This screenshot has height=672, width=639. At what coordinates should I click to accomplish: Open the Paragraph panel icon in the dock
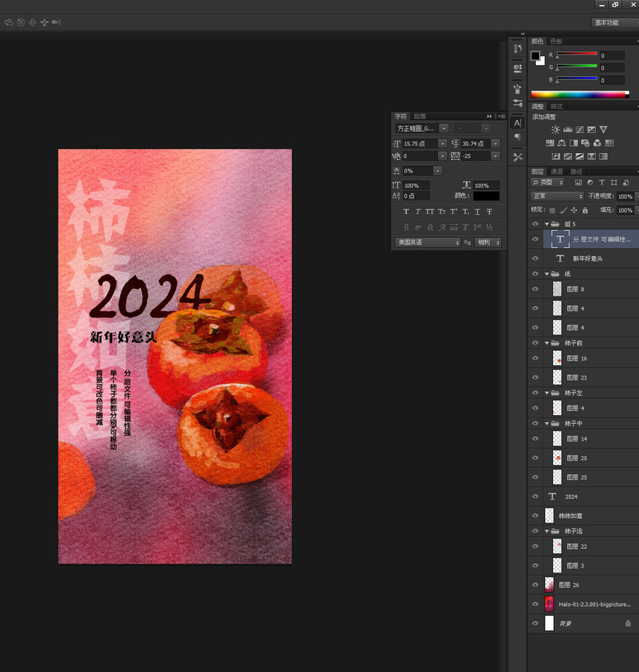coord(518,137)
